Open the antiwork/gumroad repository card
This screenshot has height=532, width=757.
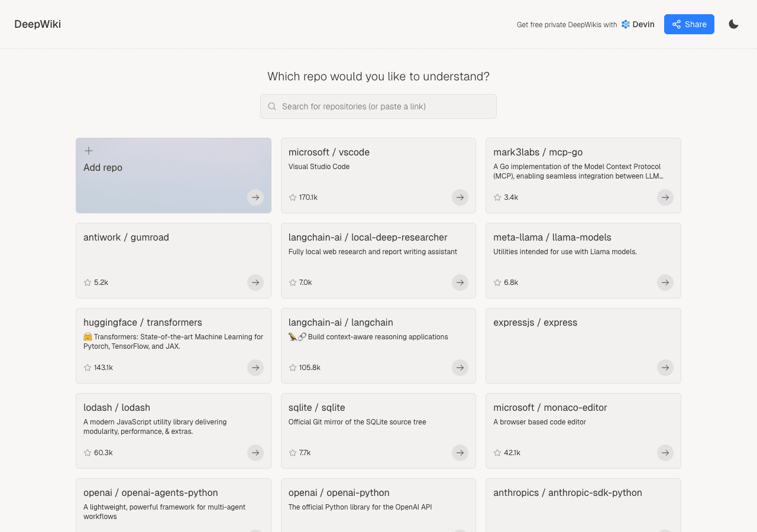tap(173, 261)
